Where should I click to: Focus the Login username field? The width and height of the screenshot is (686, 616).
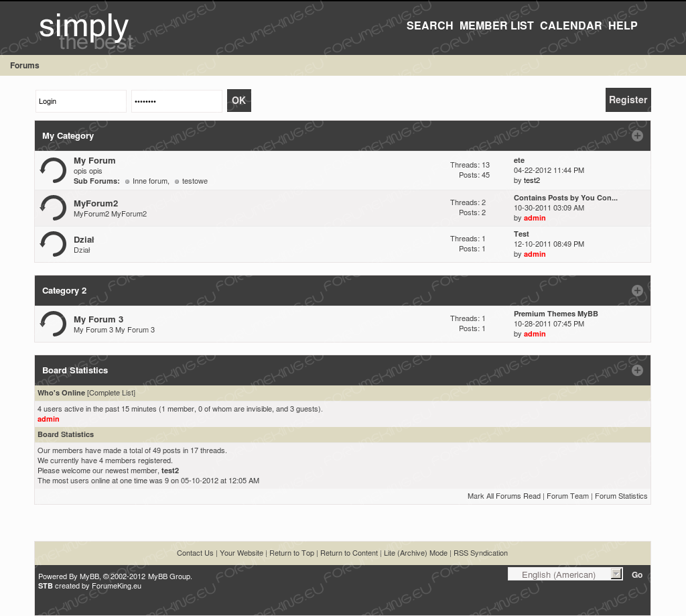tap(80, 101)
